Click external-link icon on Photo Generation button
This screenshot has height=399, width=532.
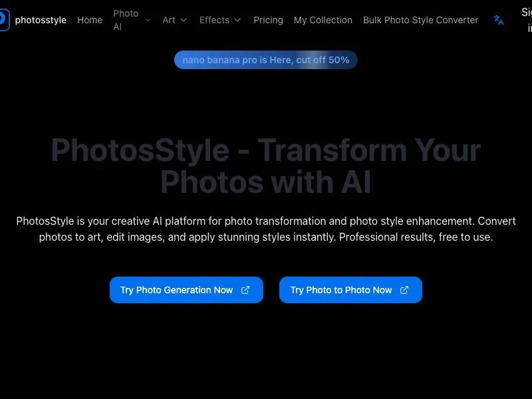coord(245,290)
